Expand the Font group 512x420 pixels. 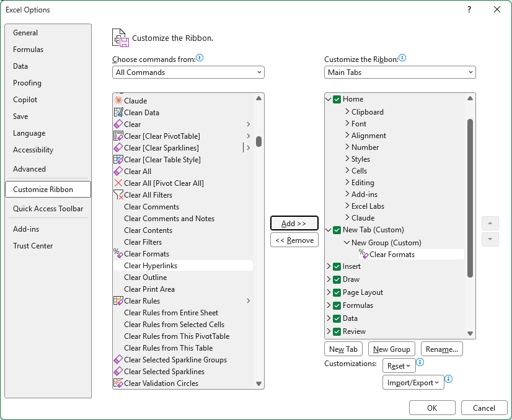click(347, 123)
